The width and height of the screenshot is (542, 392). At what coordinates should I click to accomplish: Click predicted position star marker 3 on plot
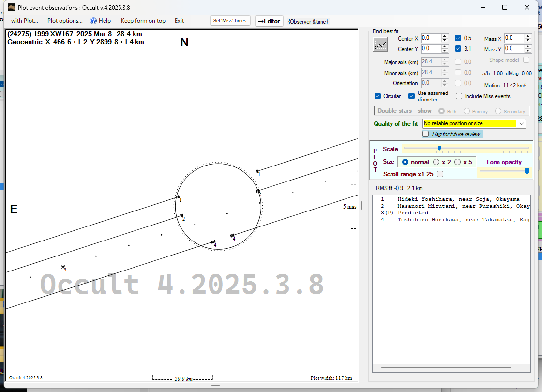click(x=63, y=267)
